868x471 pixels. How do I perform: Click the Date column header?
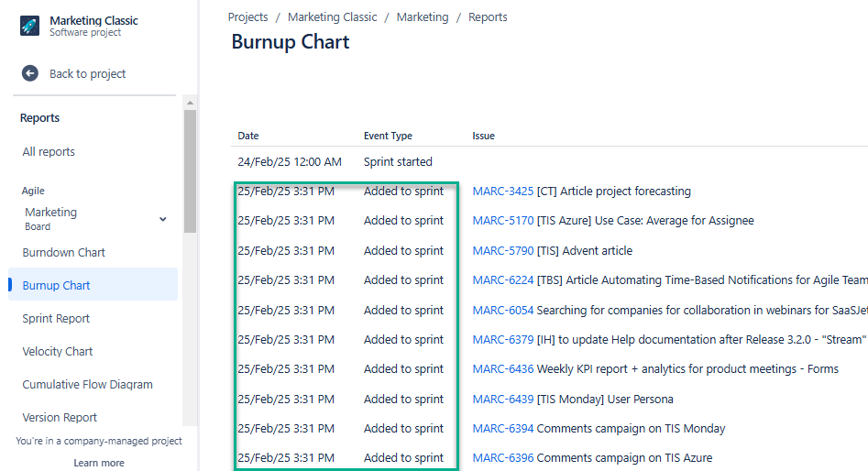tap(248, 136)
